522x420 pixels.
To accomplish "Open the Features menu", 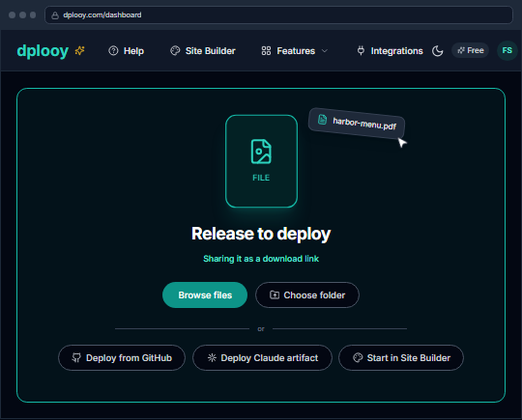I will pos(295,51).
